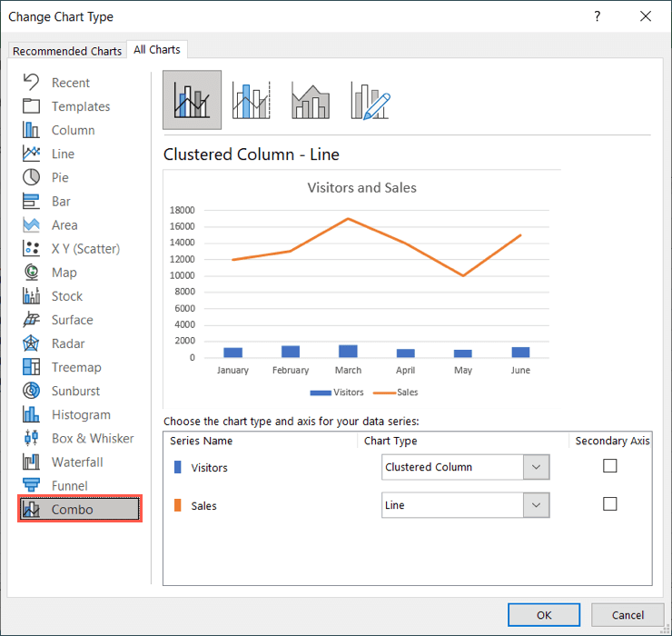Open the Templates folder icon

coord(31,106)
